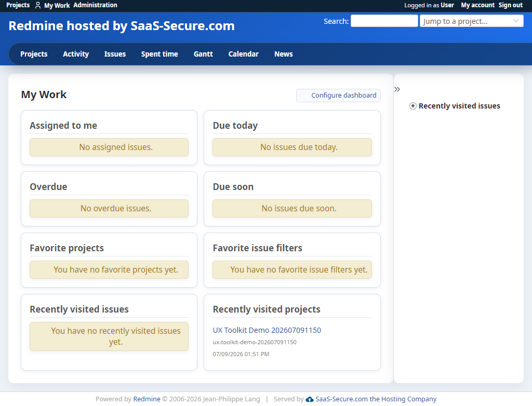Click the Sign out link

tap(510, 5)
